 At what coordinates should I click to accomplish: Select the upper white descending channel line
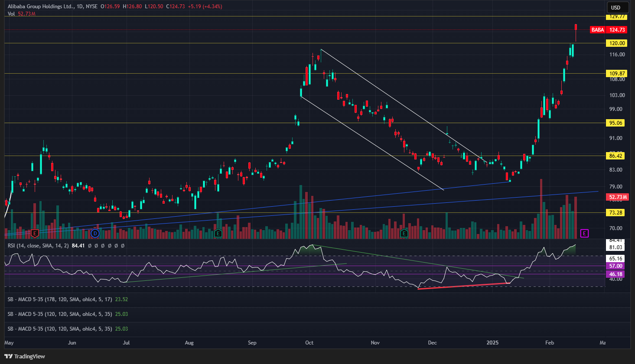tap(403, 105)
